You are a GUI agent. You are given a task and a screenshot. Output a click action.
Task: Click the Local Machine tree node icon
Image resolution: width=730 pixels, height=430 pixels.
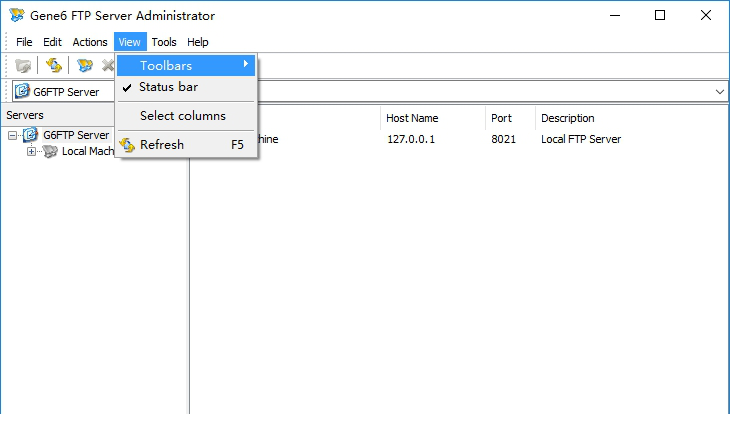click(50, 151)
